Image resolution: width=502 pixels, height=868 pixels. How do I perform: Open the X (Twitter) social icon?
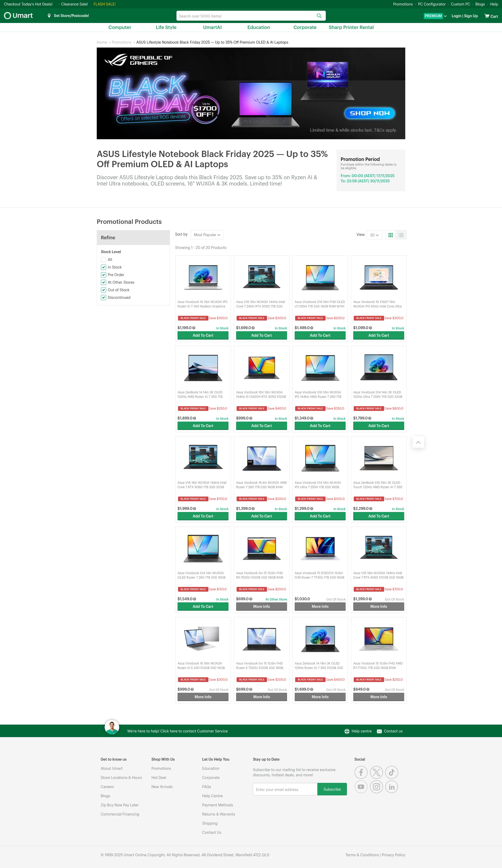tap(376, 773)
